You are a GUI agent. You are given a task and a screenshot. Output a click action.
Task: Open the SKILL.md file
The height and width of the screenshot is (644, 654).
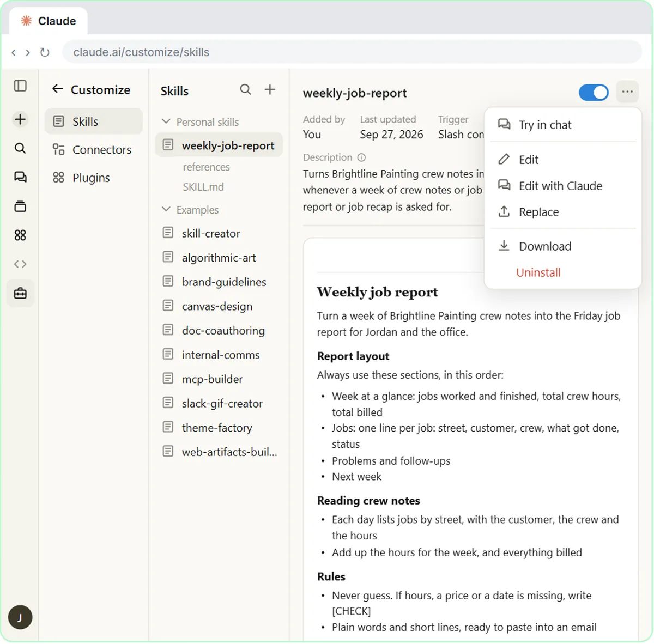(x=203, y=187)
